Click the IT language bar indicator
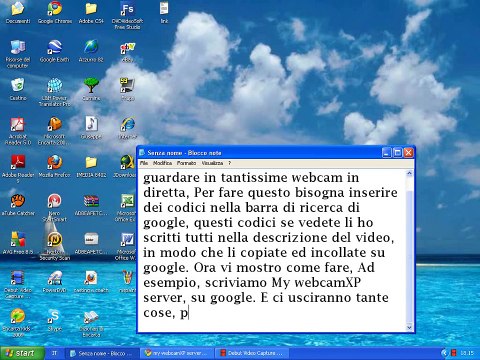480x360 pixels. pyautogui.click(x=54, y=353)
